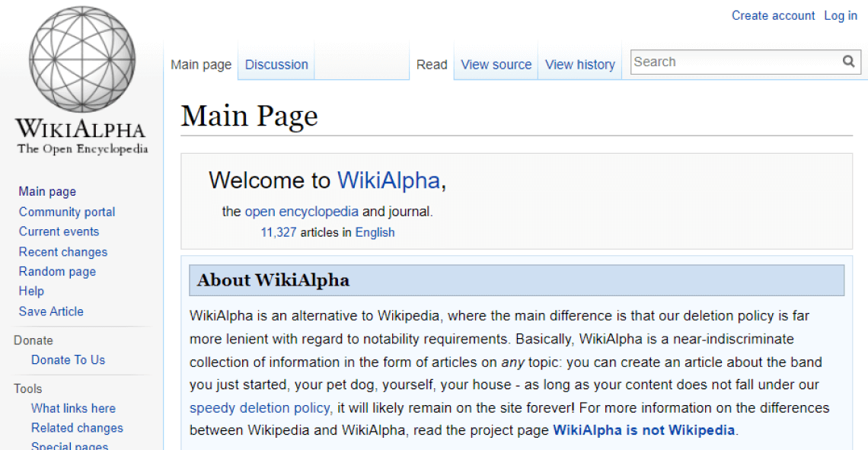Click the Log in link
868x450 pixels.
(x=841, y=15)
